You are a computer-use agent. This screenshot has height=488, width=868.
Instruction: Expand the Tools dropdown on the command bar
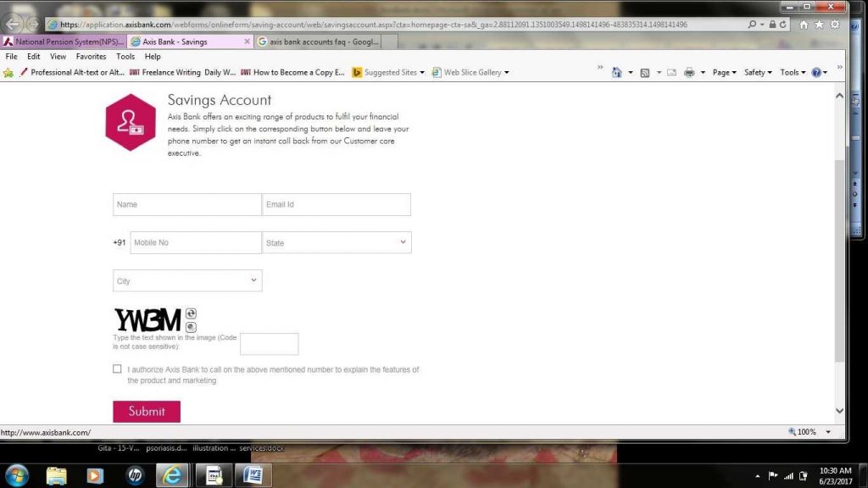(790, 73)
